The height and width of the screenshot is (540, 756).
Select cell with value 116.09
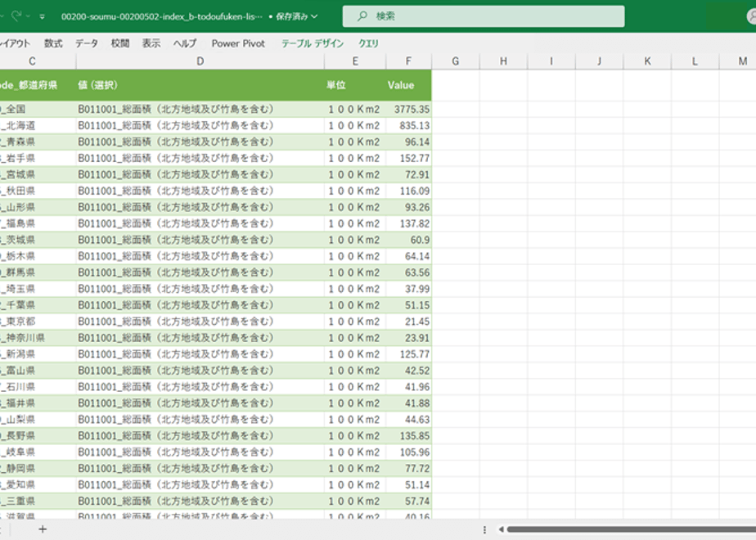[x=408, y=191]
